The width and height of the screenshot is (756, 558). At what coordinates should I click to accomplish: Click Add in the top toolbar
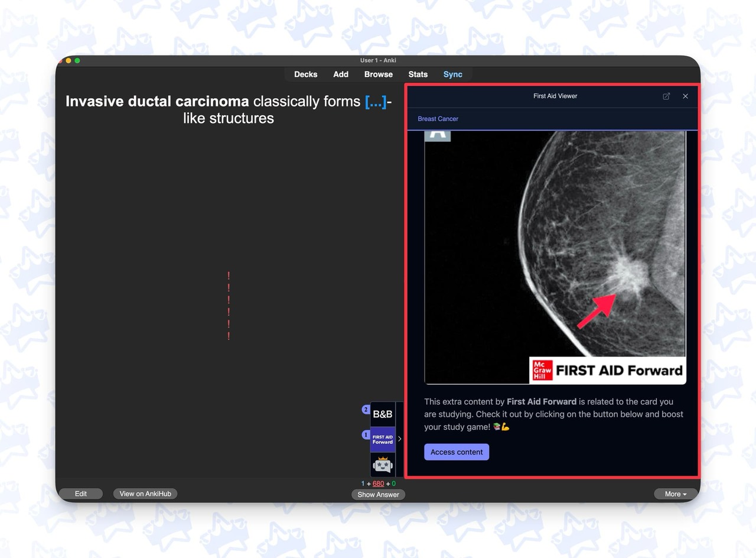(341, 74)
